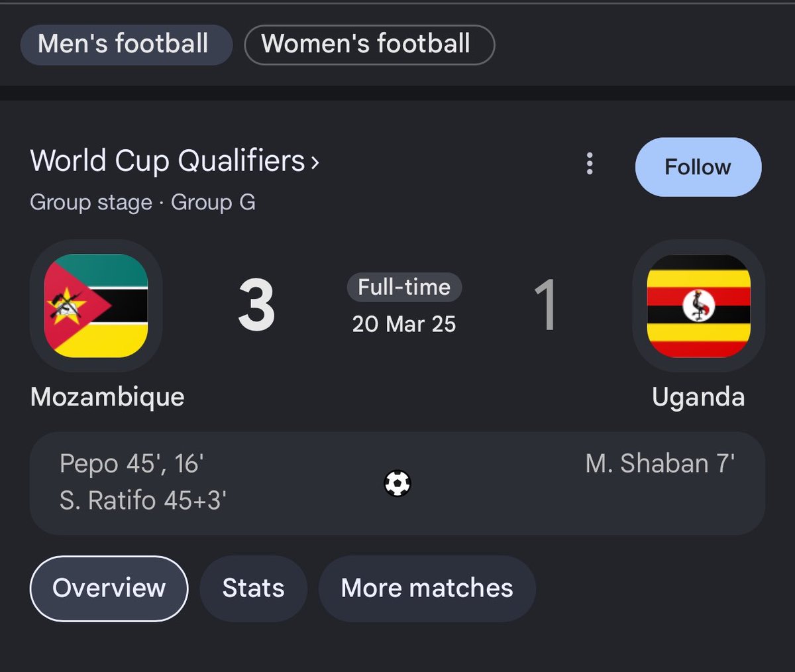Open the World Cup Qualifiers title link

coord(168,161)
